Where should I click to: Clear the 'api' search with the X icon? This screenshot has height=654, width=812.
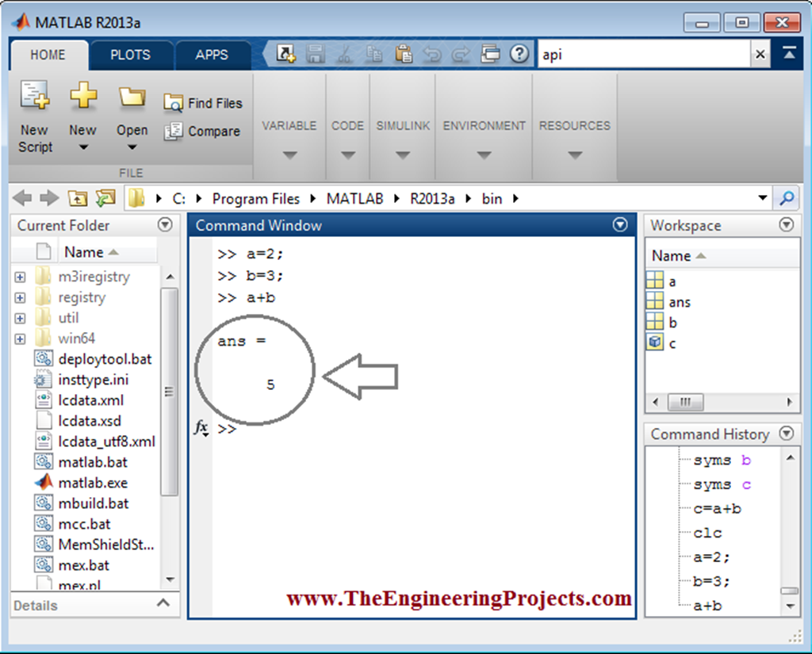pyautogui.click(x=760, y=53)
